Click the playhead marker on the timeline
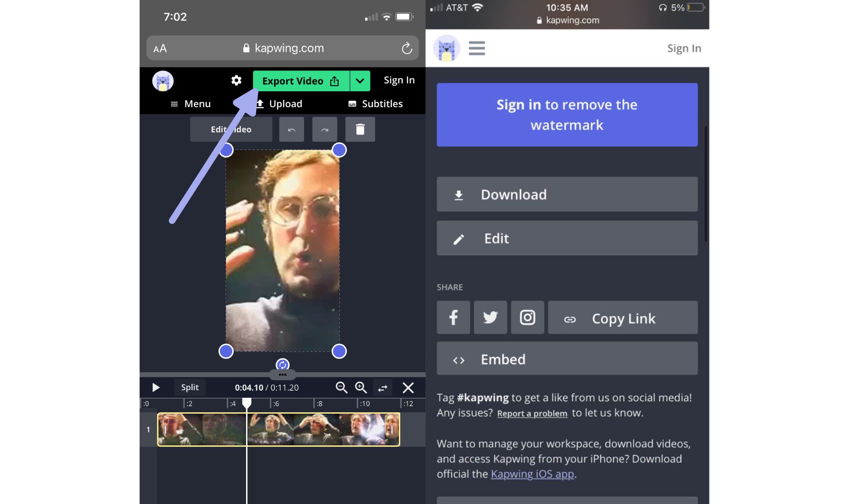This screenshot has height=504, width=851. (x=247, y=403)
